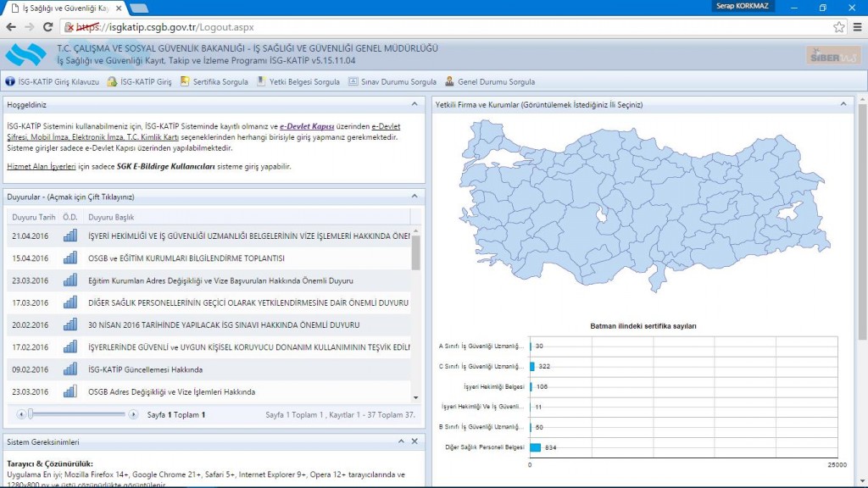Click the İSG-KATİP Giriş lock icon
868x488 pixels.
pyautogui.click(x=112, y=81)
